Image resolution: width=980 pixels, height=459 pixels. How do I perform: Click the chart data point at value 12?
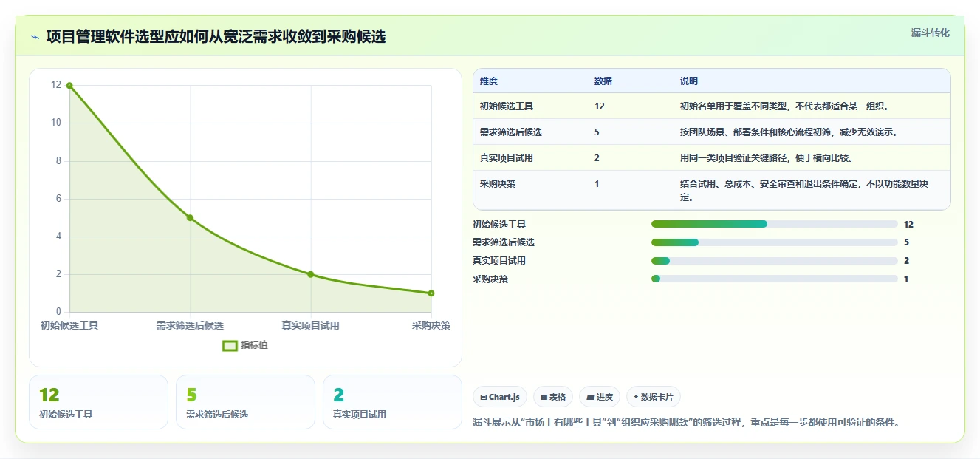pyautogui.click(x=69, y=86)
